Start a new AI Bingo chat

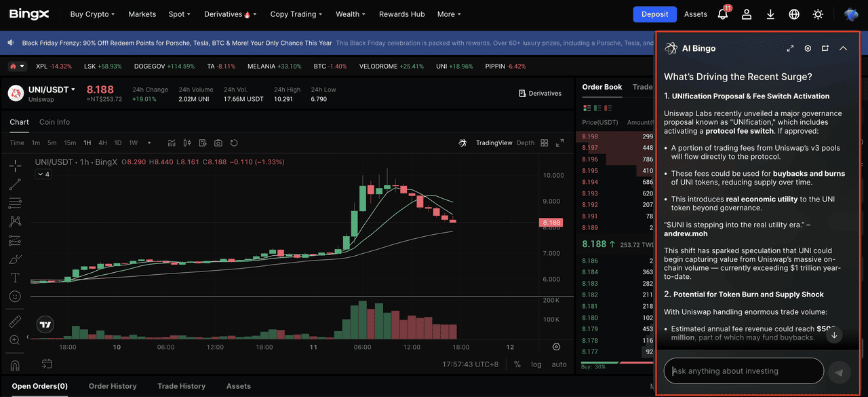click(825, 49)
